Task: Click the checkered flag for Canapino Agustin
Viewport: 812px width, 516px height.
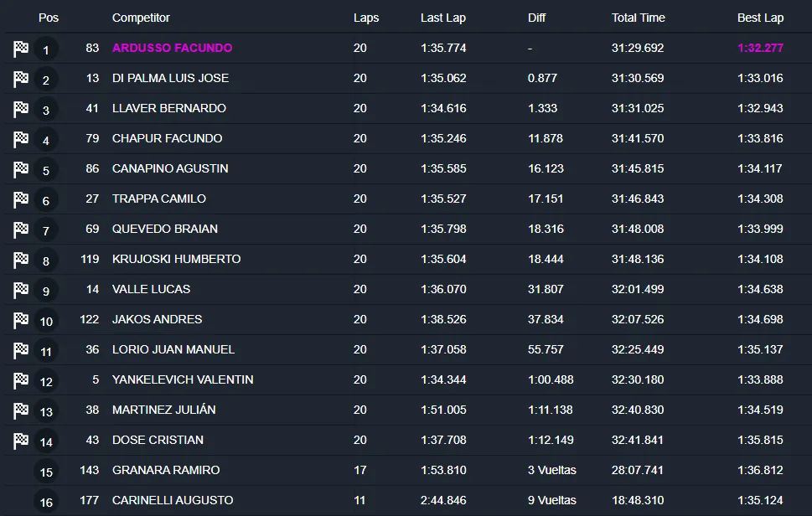Action: 21,170
